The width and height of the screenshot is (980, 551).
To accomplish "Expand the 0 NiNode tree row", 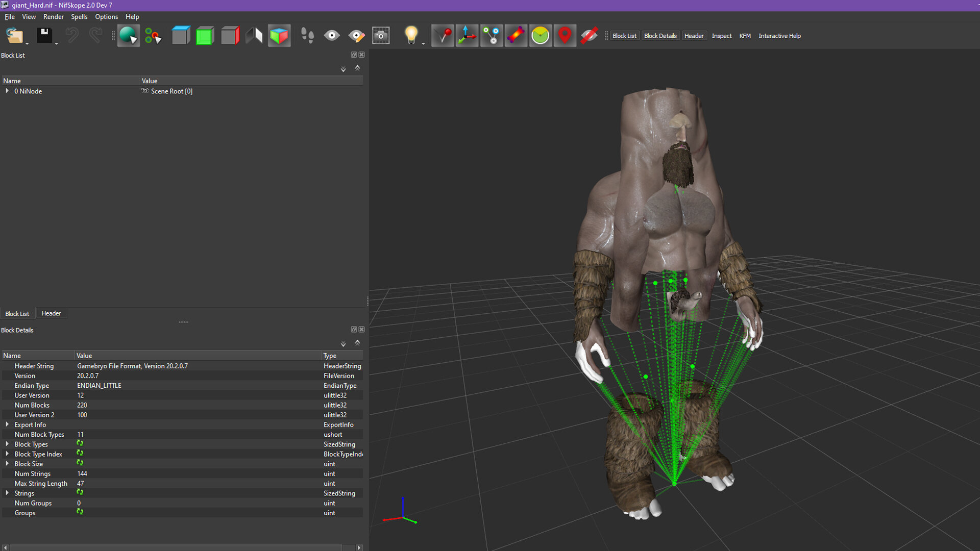I will (7, 91).
